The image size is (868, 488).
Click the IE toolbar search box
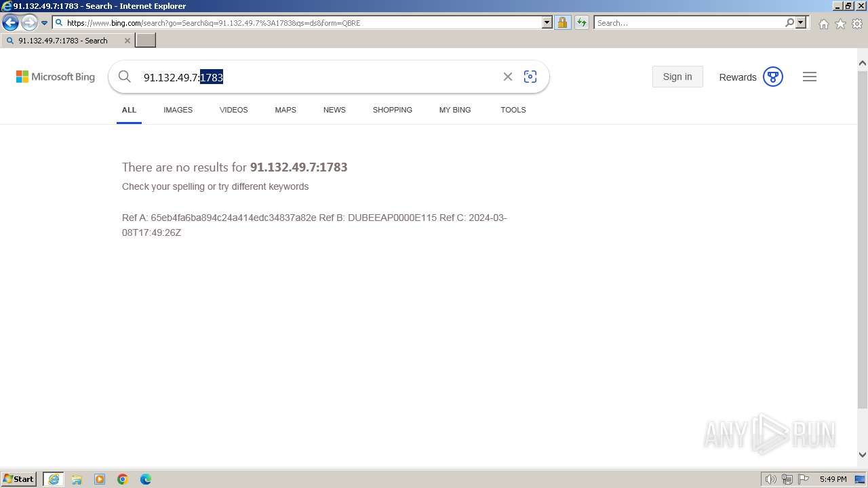[689, 22]
